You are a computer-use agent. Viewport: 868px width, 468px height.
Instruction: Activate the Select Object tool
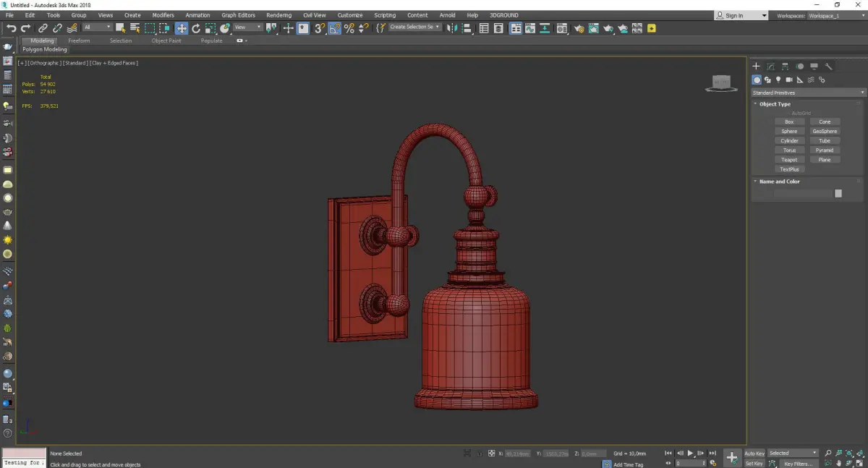point(120,28)
